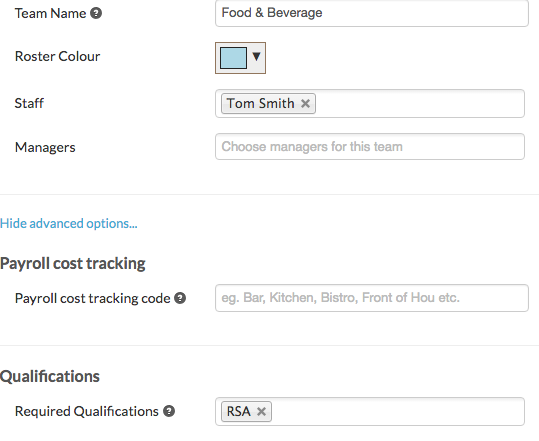Click the Managers label
Screen dimensions: 539x441
(x=45, y=147)
